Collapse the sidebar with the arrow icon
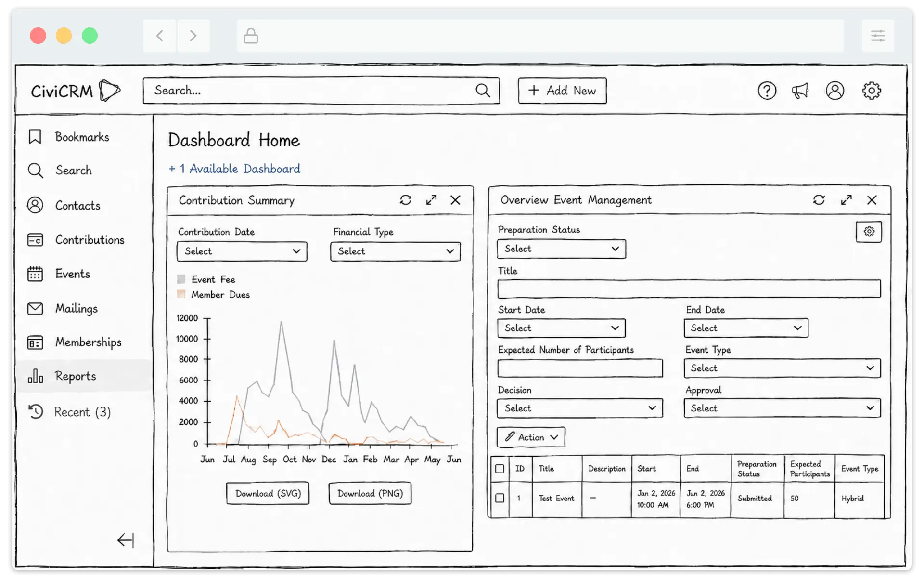The width and height of the screenshot is (924, 578). (126, 540)
